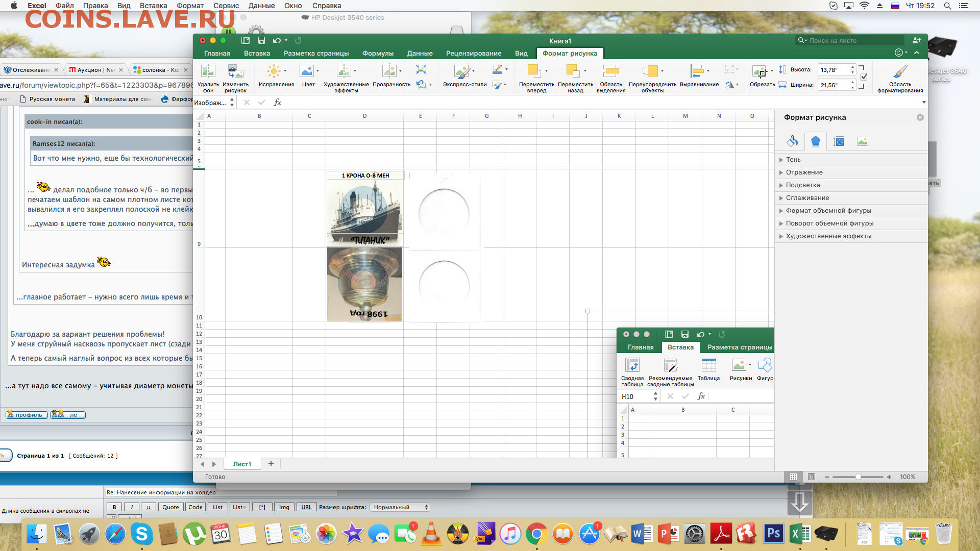
Task: Open the Format Pane (Область форматирования) brush icon
Action: tap(900, 71)
